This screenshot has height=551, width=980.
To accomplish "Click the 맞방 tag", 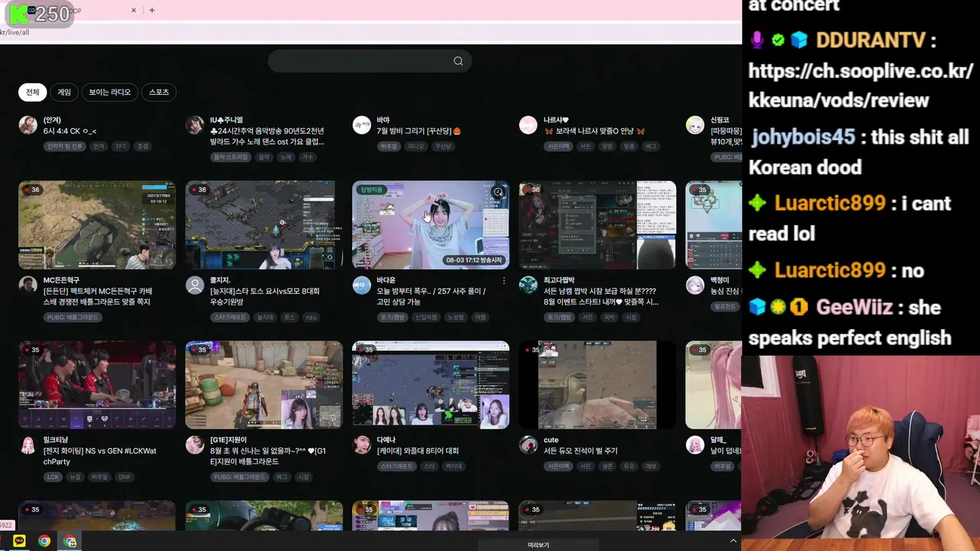I will pos(606,146).
